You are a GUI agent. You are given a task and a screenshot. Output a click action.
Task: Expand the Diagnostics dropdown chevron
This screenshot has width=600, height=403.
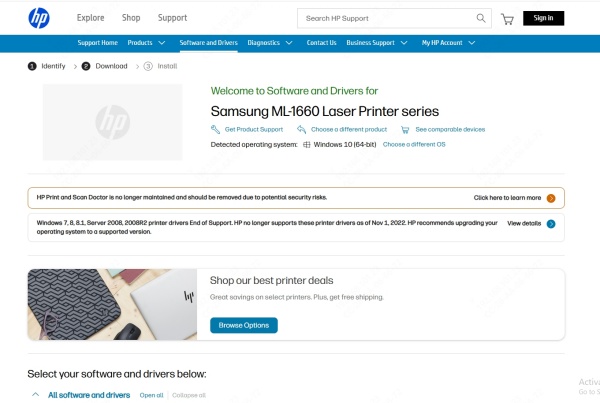(x=289, y=43)
